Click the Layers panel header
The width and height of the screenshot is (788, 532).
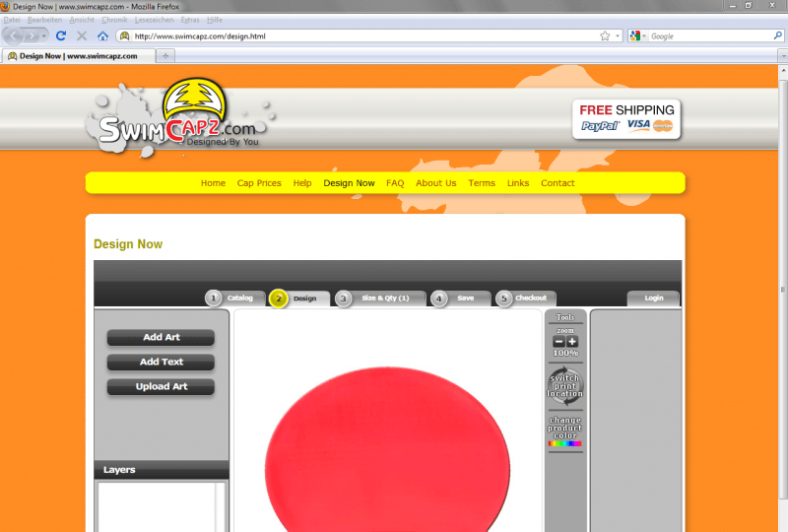coord(162,470)
